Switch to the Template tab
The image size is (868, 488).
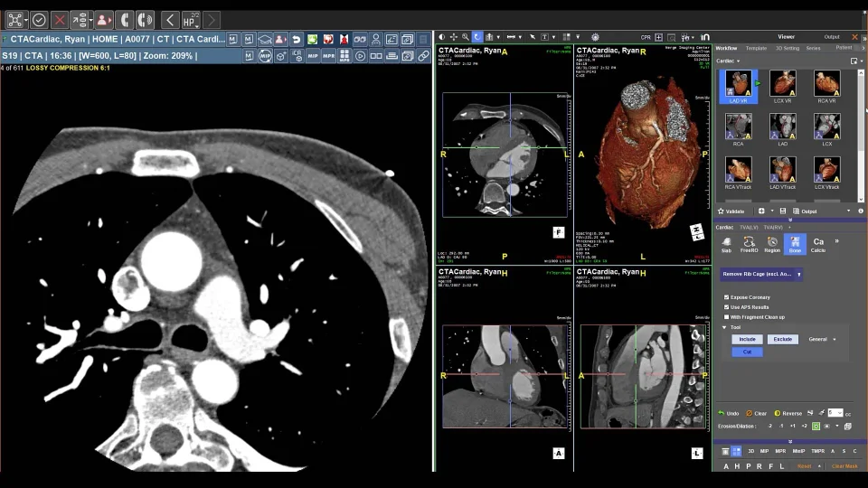pos(756,48)
